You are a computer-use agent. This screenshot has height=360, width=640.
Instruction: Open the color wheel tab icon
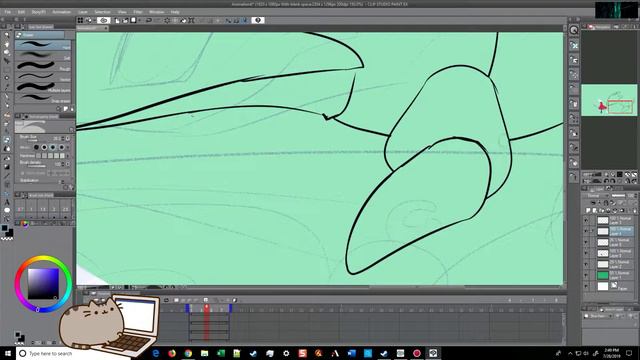coord(24,224)
